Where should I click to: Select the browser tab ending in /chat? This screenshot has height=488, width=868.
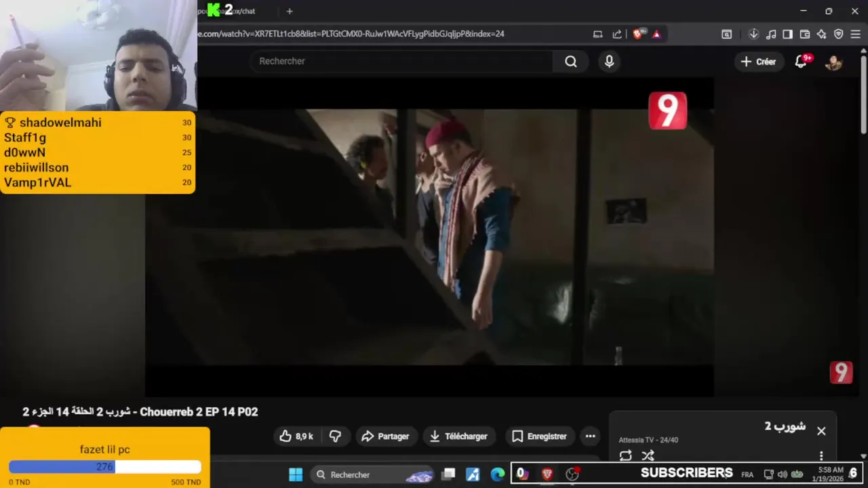click(x=234, y=11)
